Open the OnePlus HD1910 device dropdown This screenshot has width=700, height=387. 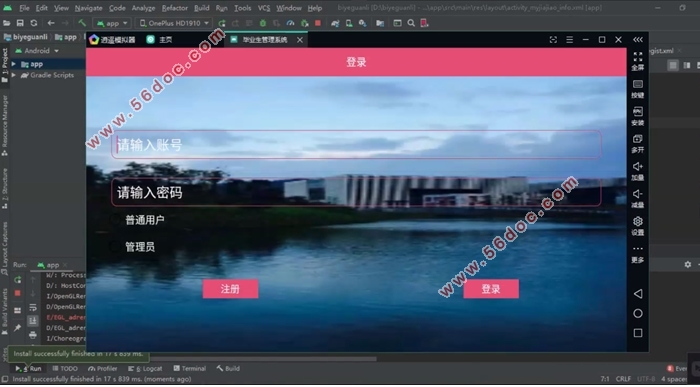pyautogui.click(x=174, y=23)
